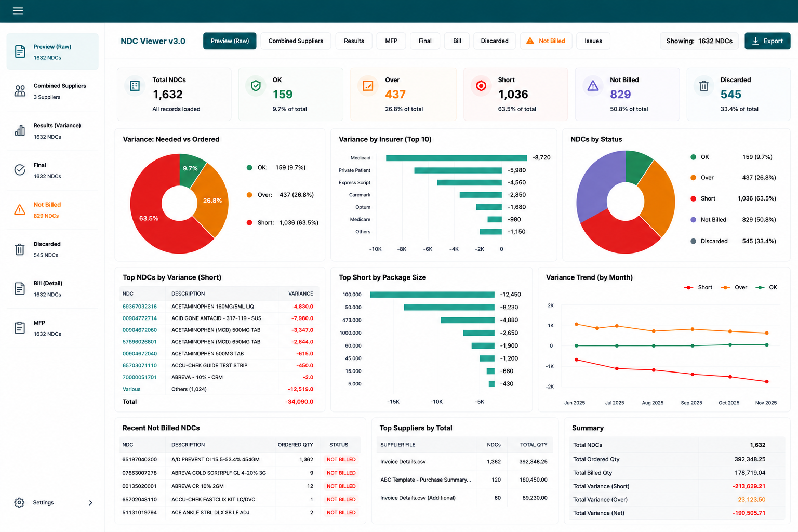This screenshot has height=532, width=798.
Task: Switch to the Discarded tab
Action: click(x=495, y=41)
